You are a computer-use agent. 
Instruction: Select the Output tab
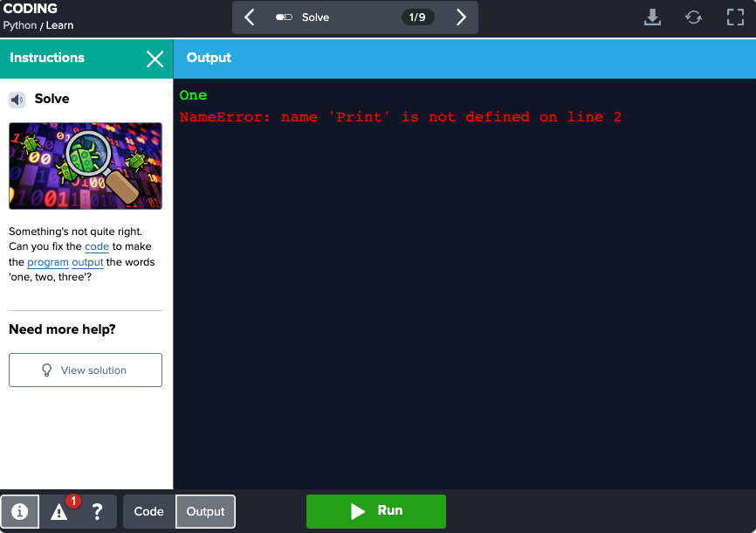tap(205, 512)
